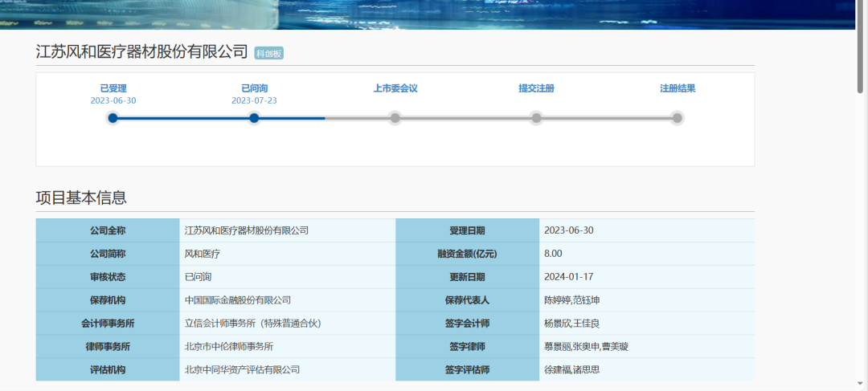Click the value 慕景丽,张奥申,曹美璇
The width and height of the screenshot is (868, 391).
click(586, 347)
